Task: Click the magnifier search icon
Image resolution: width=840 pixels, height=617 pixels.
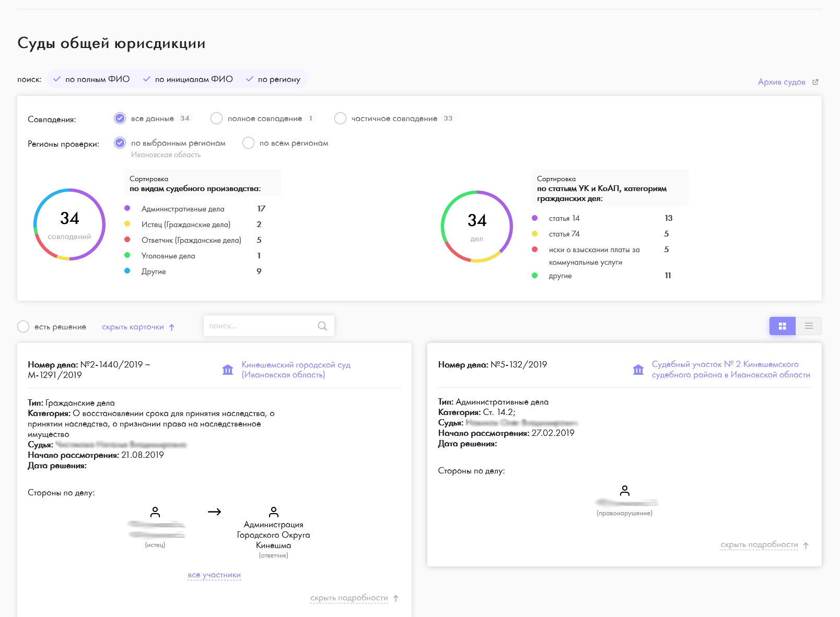Action: [322, 326]
